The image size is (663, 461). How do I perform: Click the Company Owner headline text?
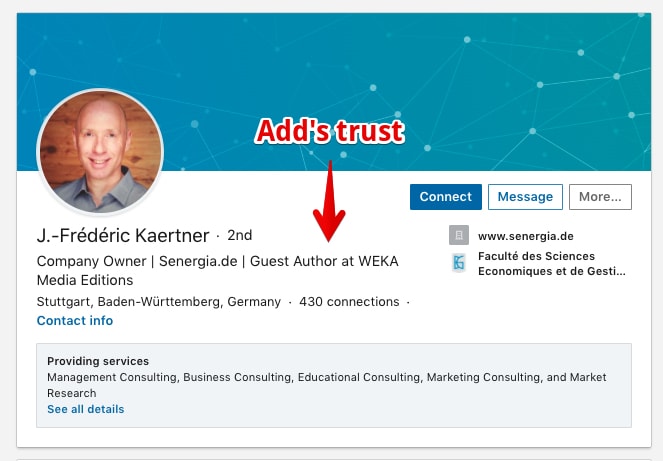click(x=218, y=270)
